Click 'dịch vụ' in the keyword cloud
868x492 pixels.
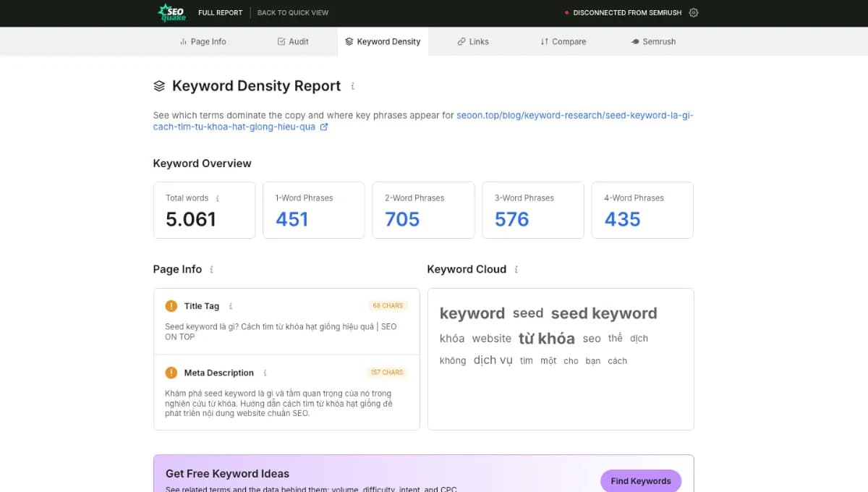point(493,360)
